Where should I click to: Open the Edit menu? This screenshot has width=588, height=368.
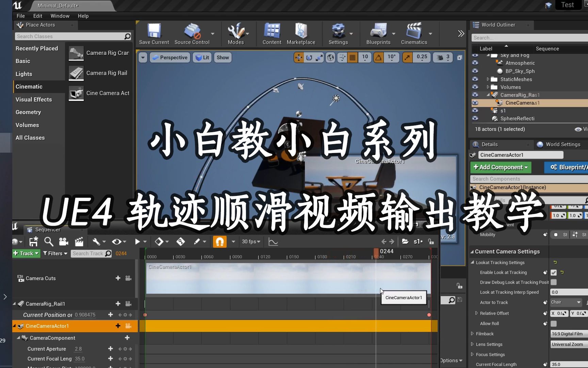point(38,16)
